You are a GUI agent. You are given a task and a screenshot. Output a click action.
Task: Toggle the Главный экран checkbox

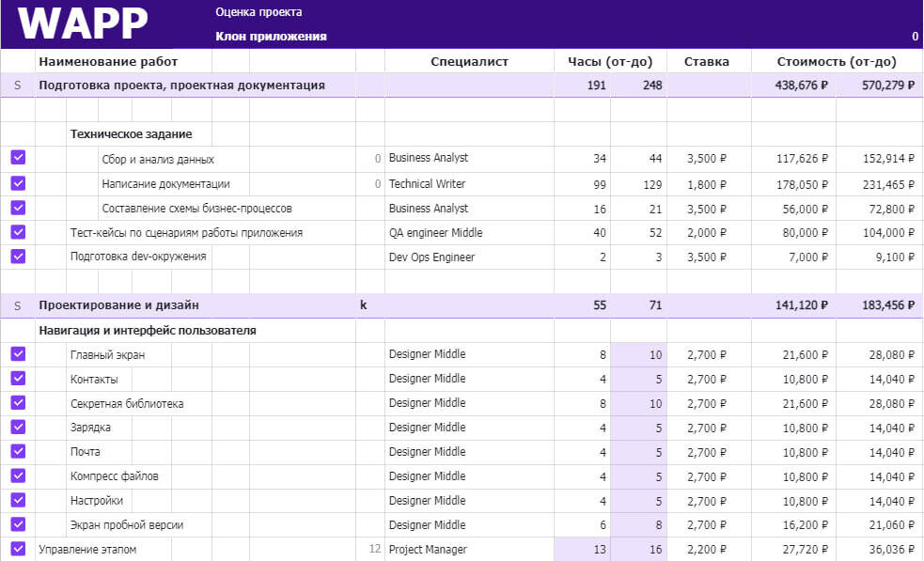pyautogui.click(x=18, y=353)
